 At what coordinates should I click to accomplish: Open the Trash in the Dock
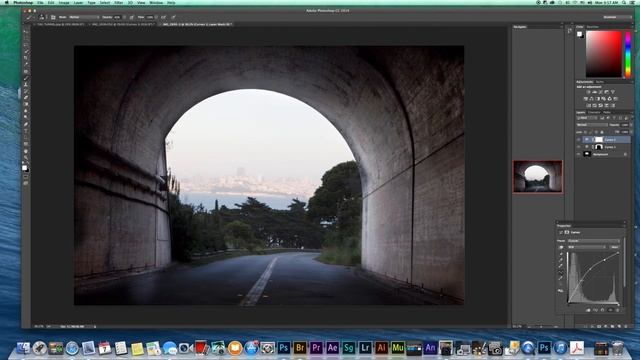point(618,348)
